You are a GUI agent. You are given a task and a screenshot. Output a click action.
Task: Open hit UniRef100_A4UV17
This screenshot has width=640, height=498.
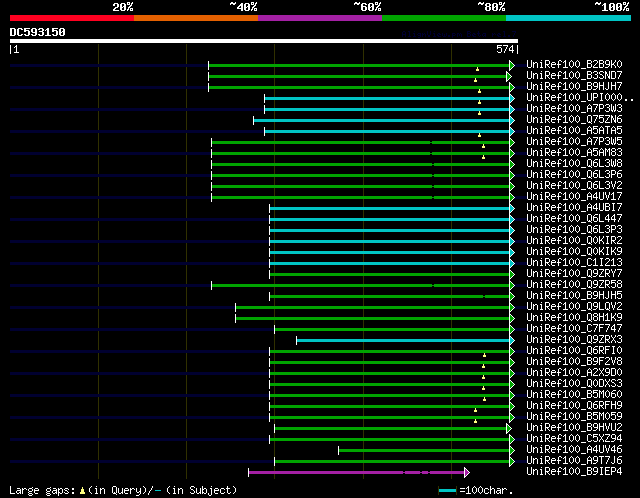[574, 197]
